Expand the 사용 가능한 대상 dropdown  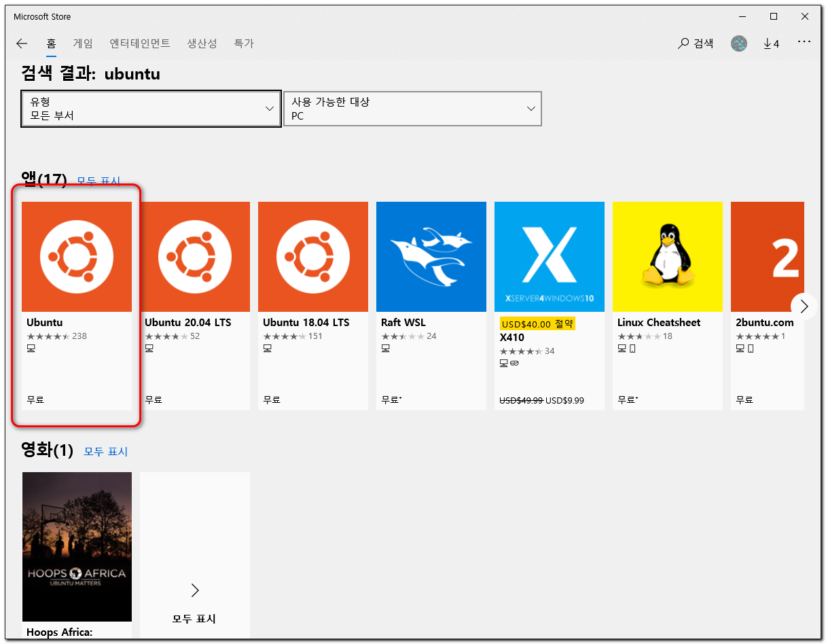[412, 109]
